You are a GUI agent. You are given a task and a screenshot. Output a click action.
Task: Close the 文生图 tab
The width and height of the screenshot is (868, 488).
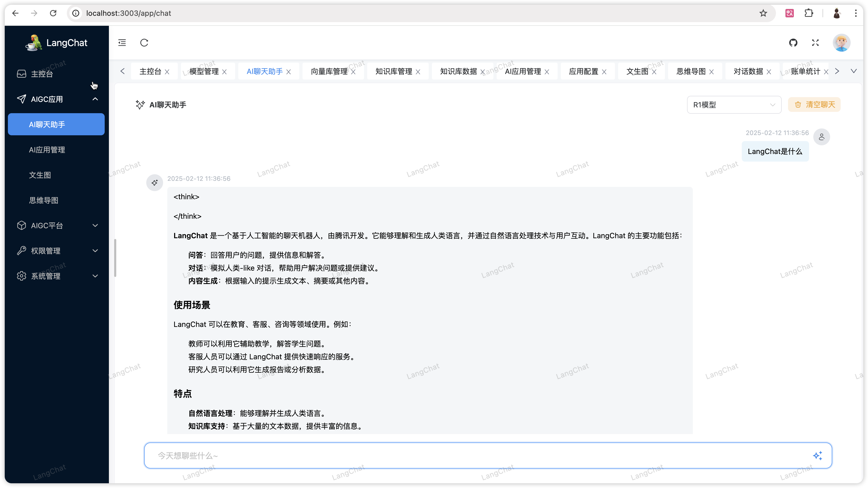(654, 72)
